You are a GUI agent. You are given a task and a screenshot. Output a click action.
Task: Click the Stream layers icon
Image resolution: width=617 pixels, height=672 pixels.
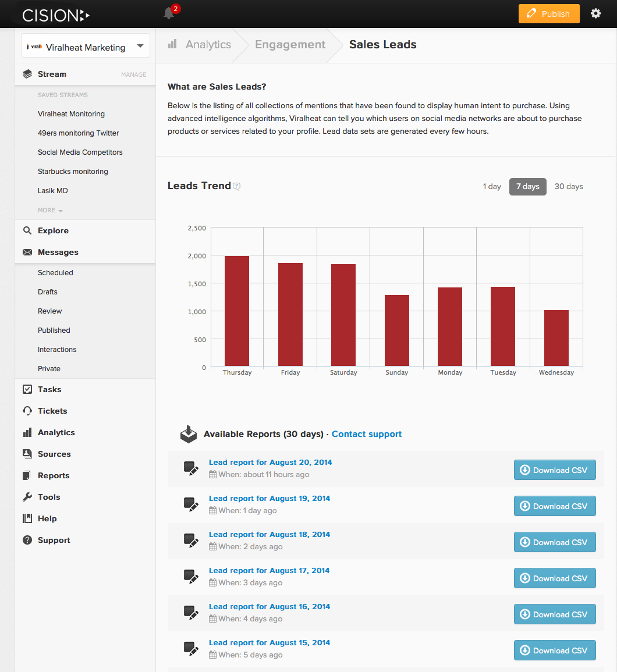(x=27, y=74)
